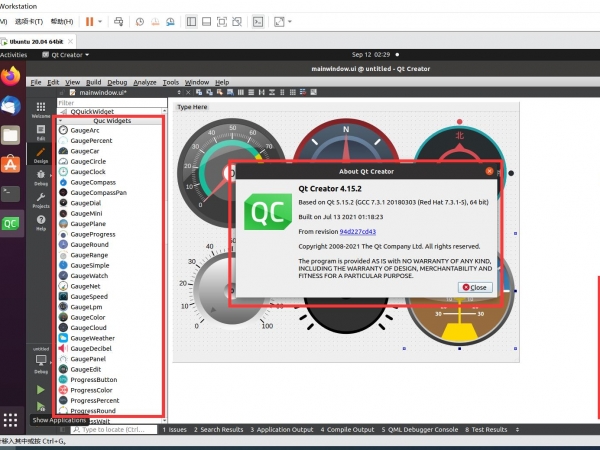600x450 pixels.
Task: Click the widget box Filter field
Action: tap(110, 102)
